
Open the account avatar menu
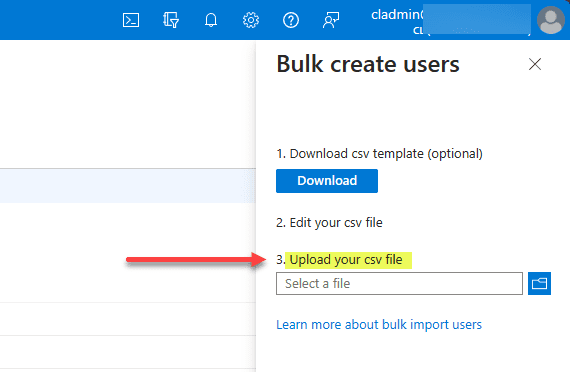point(551,20)
